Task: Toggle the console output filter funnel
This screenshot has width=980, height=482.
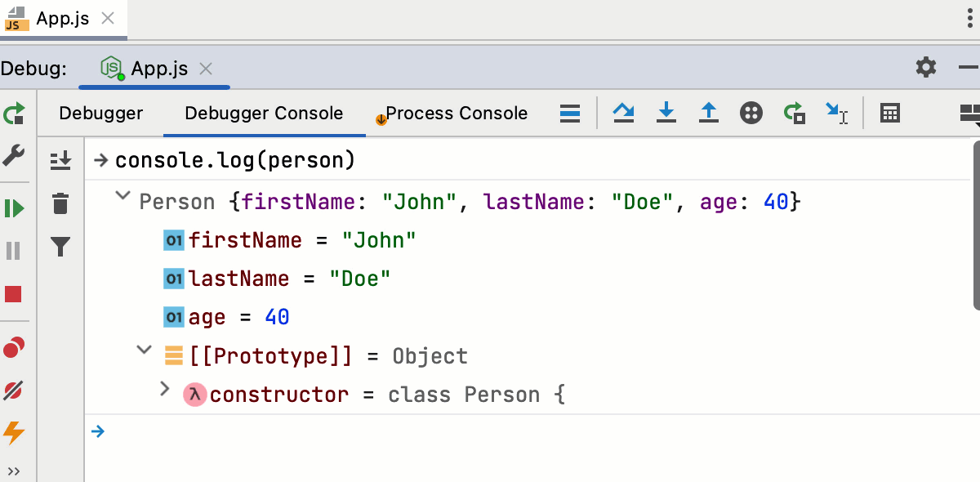Action: coord(60,246)
